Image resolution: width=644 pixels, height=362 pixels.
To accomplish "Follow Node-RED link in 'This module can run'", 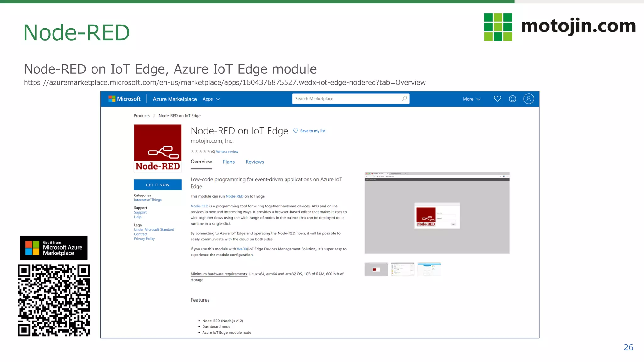I will tap(235, 196).
